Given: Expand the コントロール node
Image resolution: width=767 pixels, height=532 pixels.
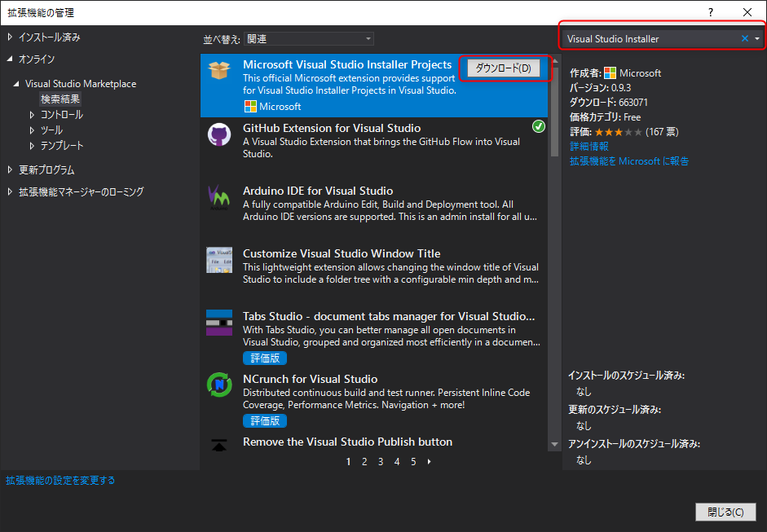Looking at the screenshot, I should click(33, 115).
